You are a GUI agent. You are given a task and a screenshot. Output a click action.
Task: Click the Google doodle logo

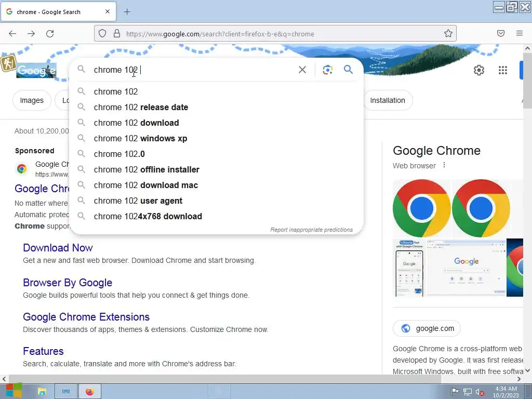[x=36, y=71]
